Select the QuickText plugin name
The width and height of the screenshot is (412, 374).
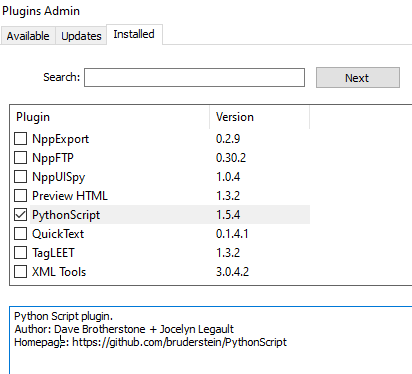[58, 234]
